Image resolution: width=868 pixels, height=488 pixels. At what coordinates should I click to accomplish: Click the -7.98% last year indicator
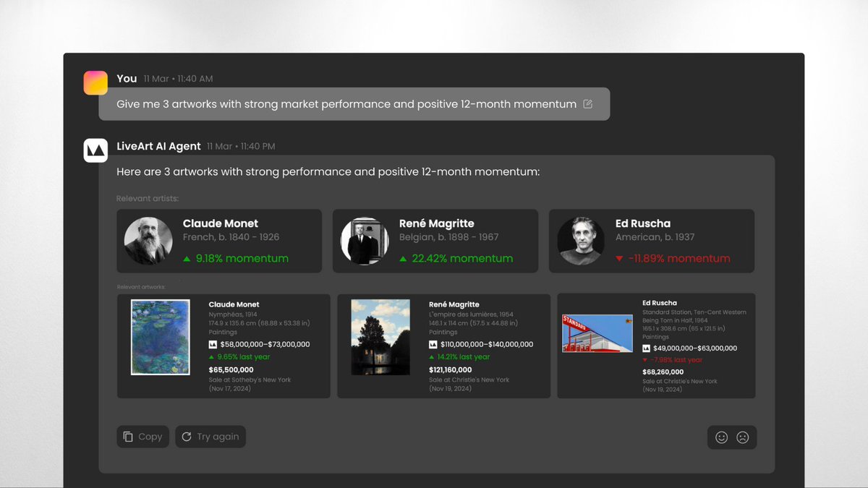(x=672, y=360)
